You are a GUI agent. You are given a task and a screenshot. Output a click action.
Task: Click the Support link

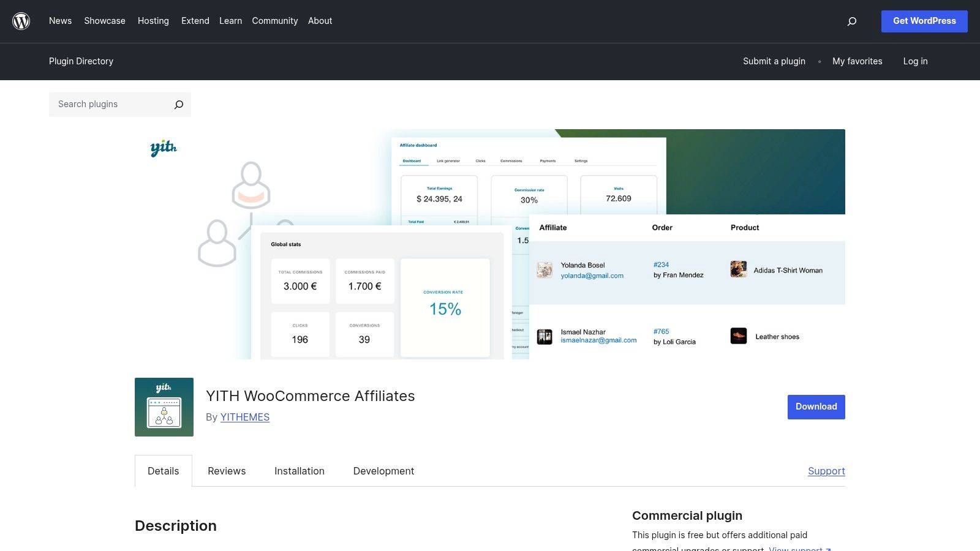tap(826, 471)
